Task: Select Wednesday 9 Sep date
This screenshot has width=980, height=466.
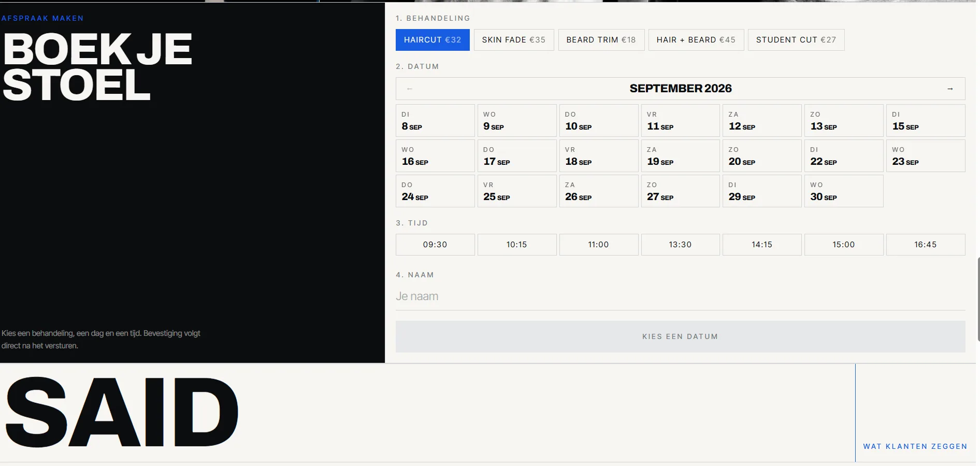Action: [x=517, y=121]
